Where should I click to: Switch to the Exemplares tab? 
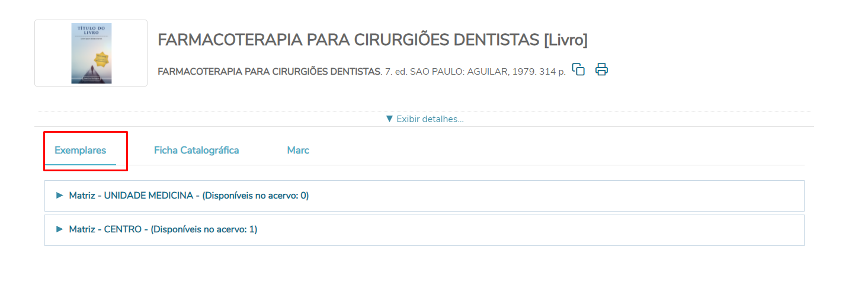pos(81,151)
